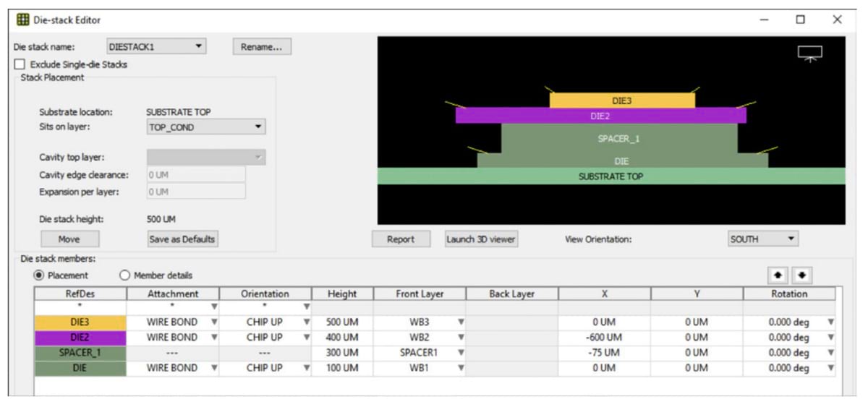Click the Rotation column header
This screenshot has width=868, height=407.
pyautogui.click(x=788, y=294)
